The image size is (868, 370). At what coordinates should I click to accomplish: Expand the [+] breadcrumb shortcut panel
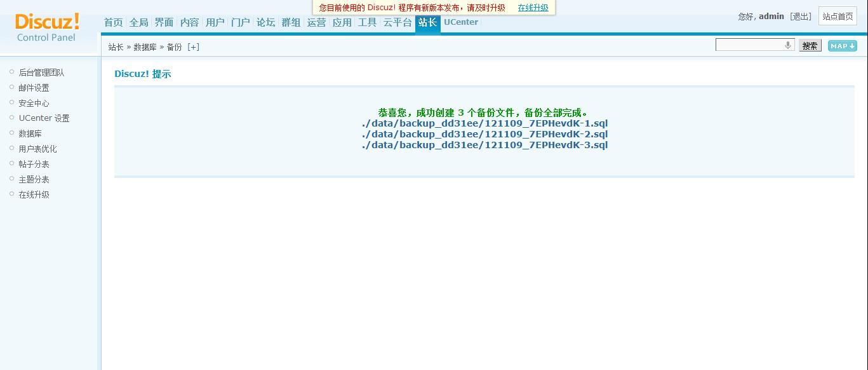tap(194, 46)
